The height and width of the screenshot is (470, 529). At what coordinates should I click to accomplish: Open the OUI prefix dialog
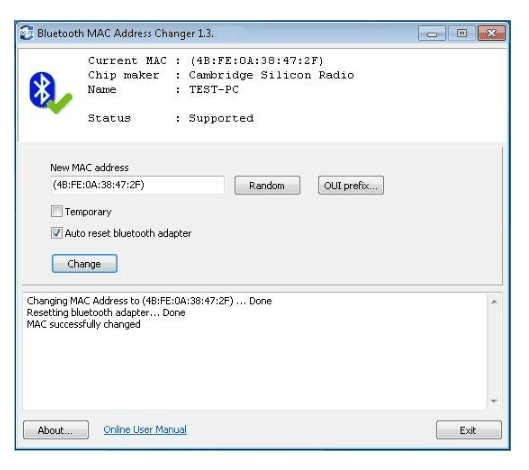351,185
